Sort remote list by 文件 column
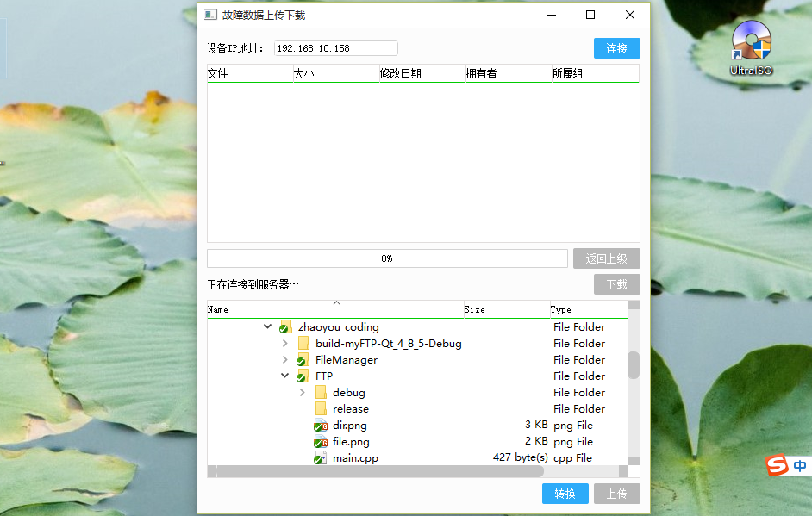Screen dimensions: 812x516 click(x=250, y=73)
